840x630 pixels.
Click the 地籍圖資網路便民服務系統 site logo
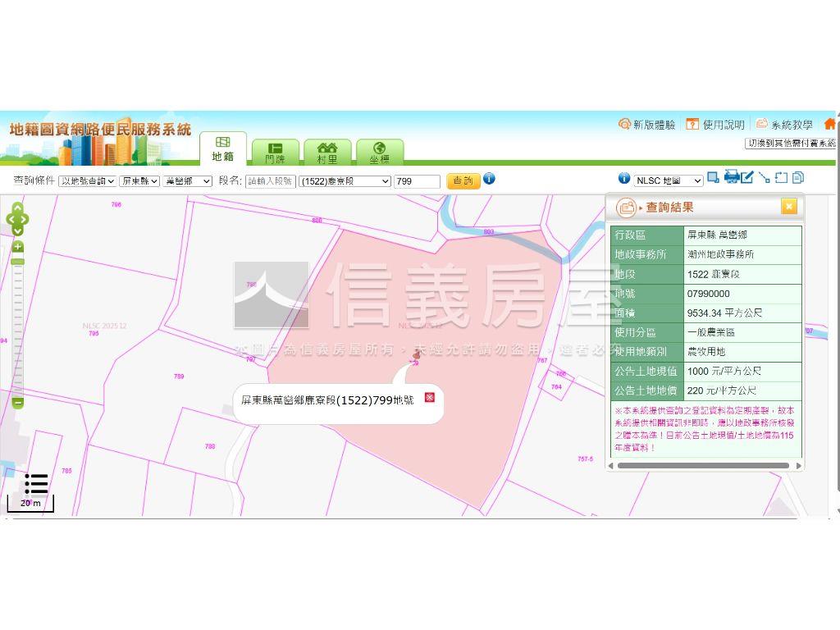(x=100, y=129)
